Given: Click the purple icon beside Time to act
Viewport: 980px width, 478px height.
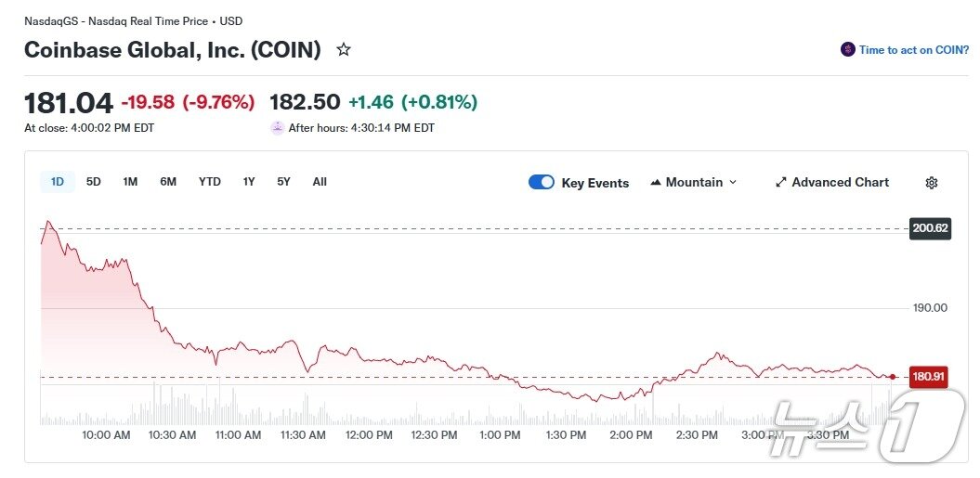Looking at the screenshot, I should 847,50.
